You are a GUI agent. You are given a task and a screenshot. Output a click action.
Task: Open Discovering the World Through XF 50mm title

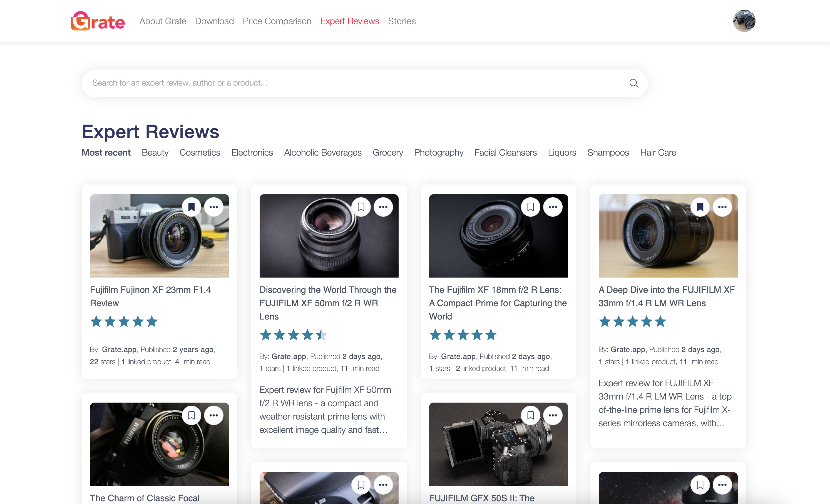click(328, 303)
